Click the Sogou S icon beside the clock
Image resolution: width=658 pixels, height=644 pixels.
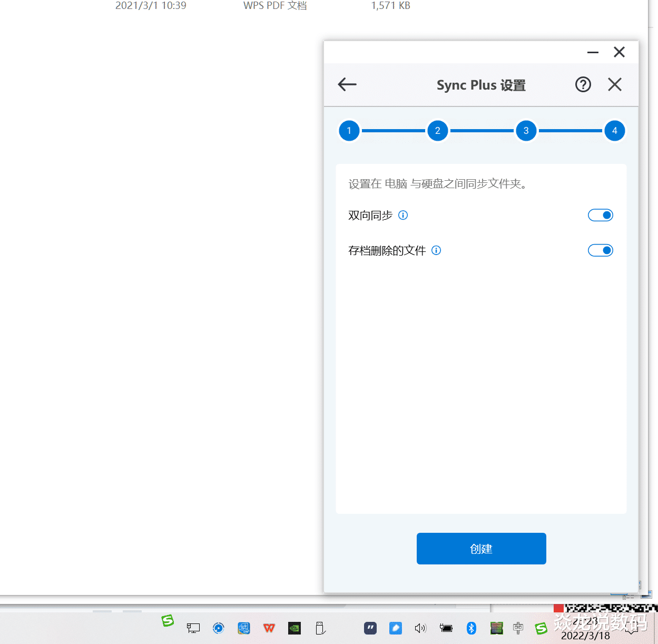point(541,628)
